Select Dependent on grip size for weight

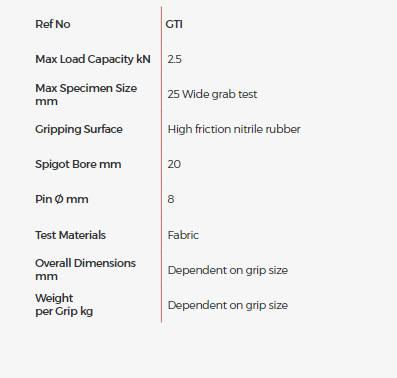pos(228,305)
